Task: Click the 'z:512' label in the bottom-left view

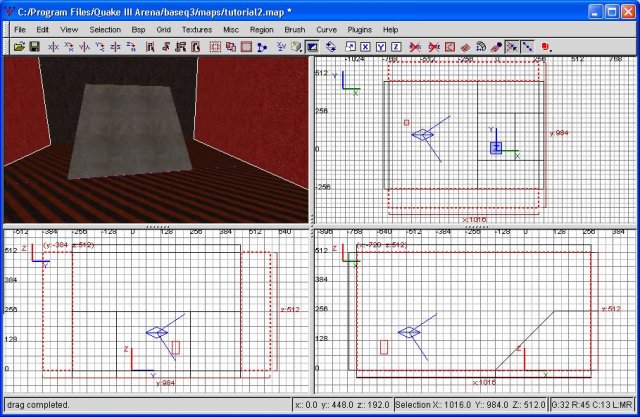Action: click(290, 309)
